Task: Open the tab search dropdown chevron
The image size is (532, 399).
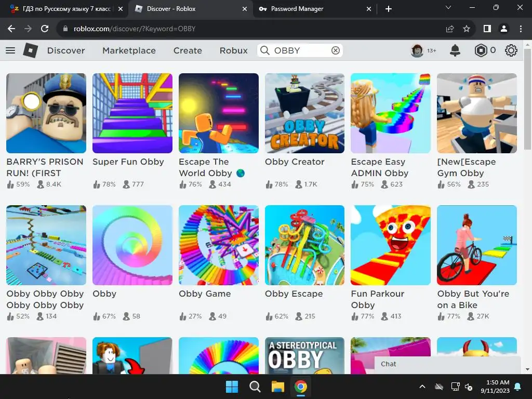Action: (448, 7)
